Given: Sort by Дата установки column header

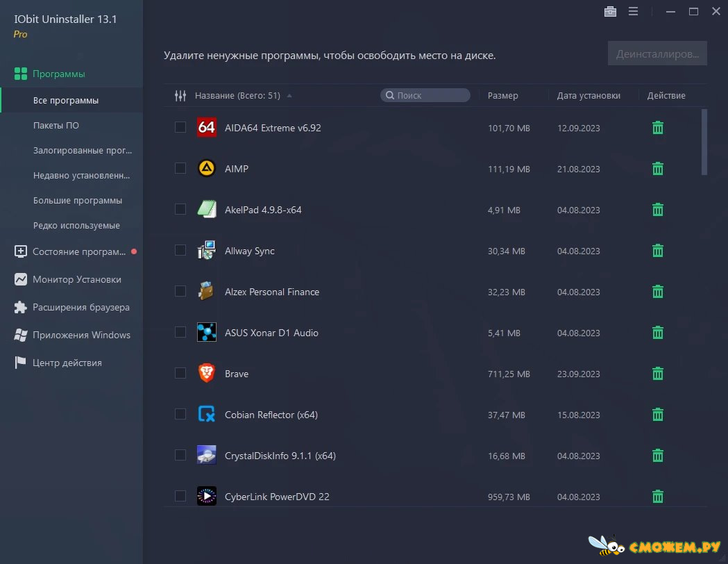Looking at the screenshot, I should pos(589,96).
